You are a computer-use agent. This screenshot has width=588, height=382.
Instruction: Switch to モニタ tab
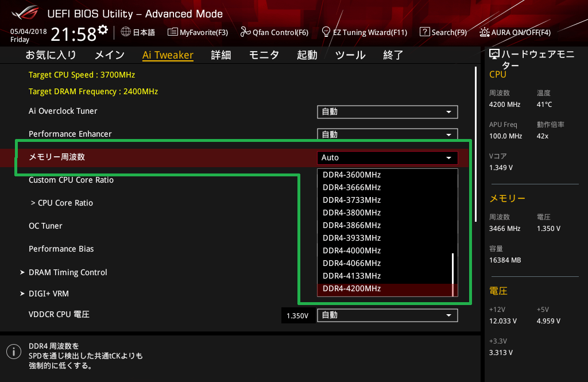[264, 55]
